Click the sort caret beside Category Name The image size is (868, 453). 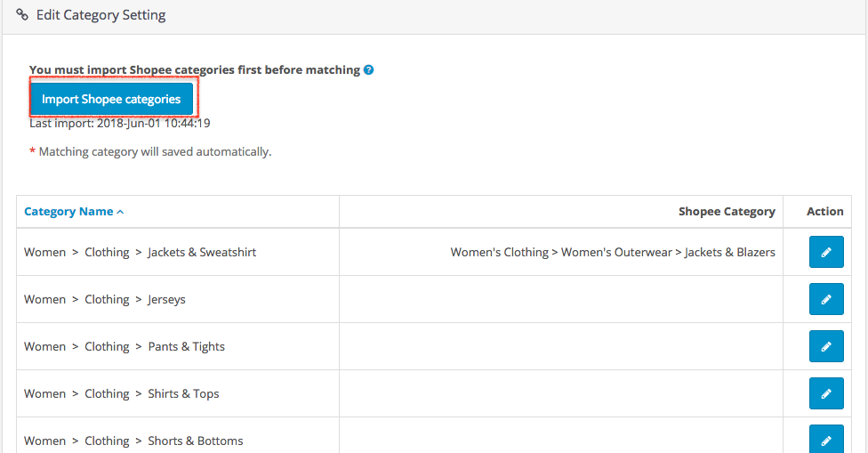tap(120, 212)
